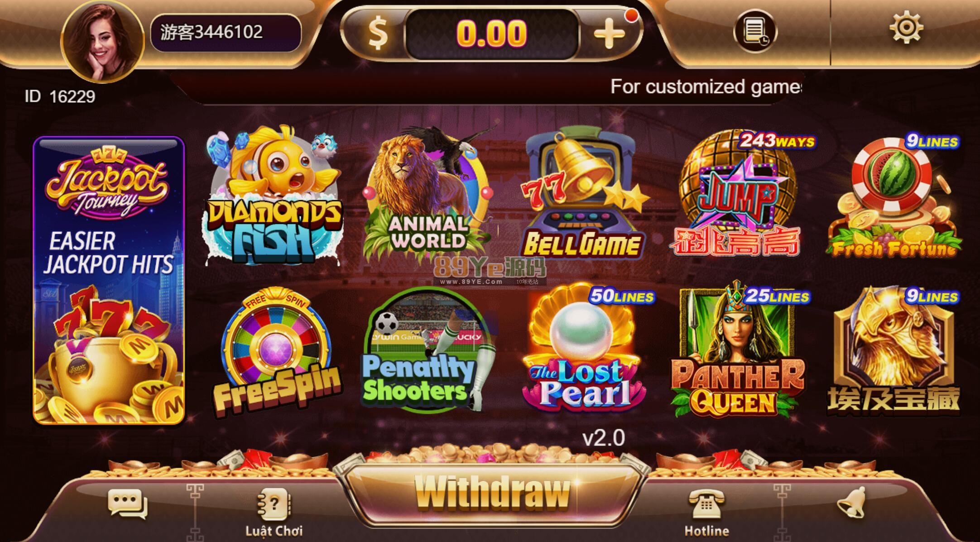Viewport: 980px width, 542px height.
Task: Open the settings gear icon
Action: click(906, 28)
